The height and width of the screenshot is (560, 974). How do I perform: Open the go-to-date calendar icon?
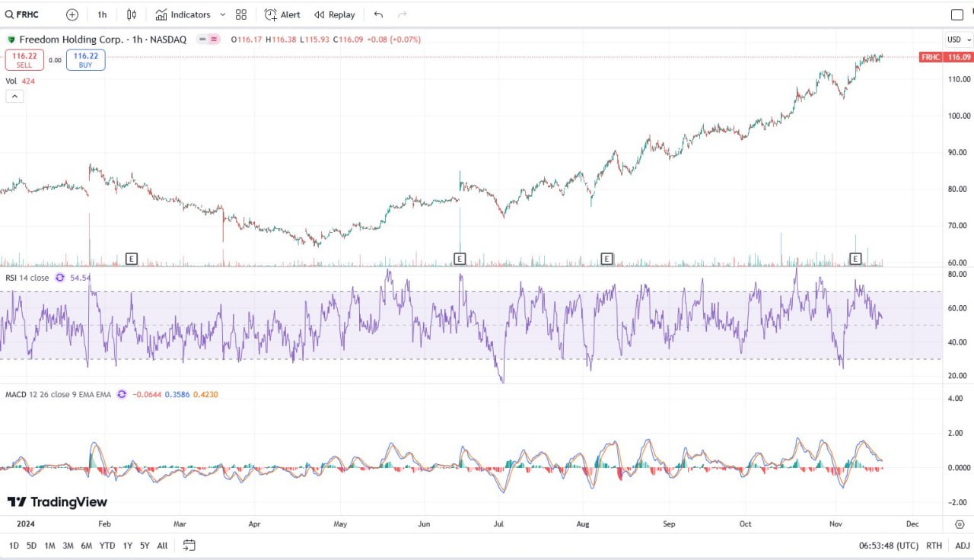pos(189,546)
